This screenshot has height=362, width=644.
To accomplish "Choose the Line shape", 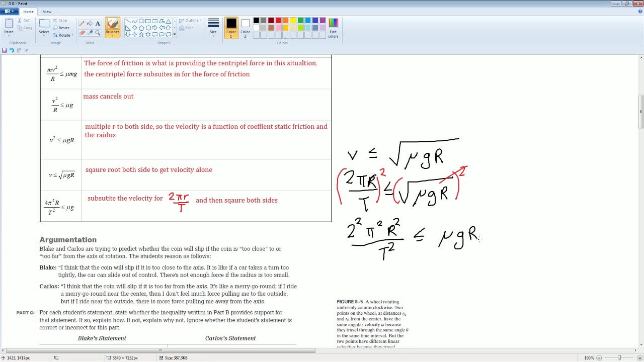I will click(128, 21).
